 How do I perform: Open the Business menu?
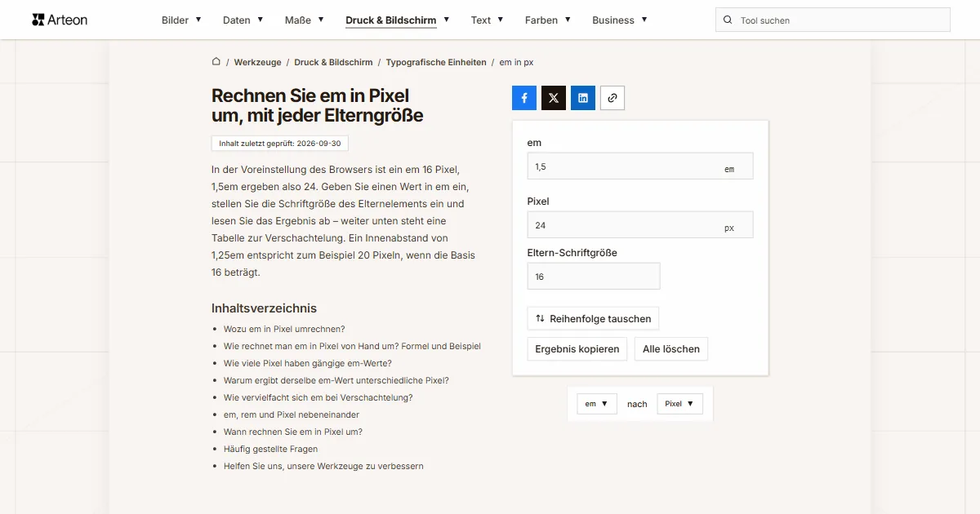(x=620, y=20)
